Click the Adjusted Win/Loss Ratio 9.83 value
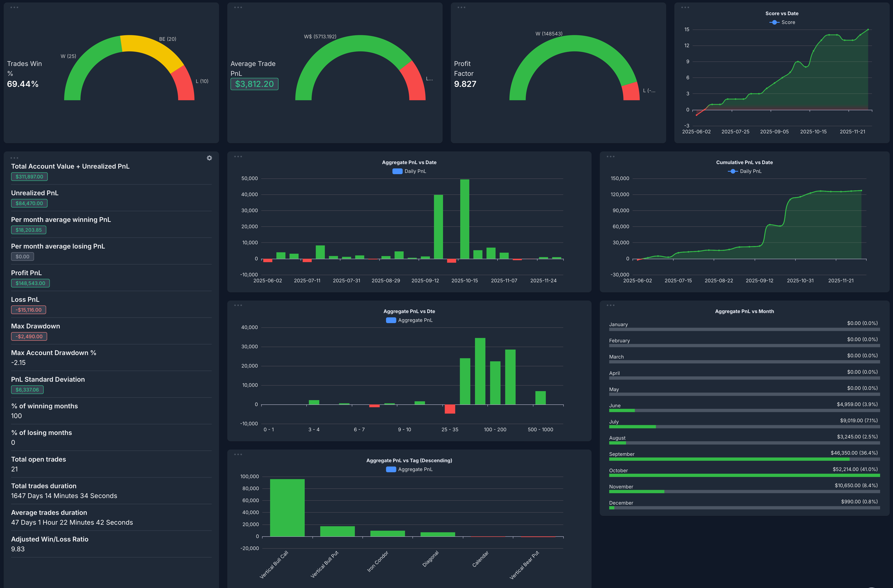893x588 pixels. coord(18,549)
